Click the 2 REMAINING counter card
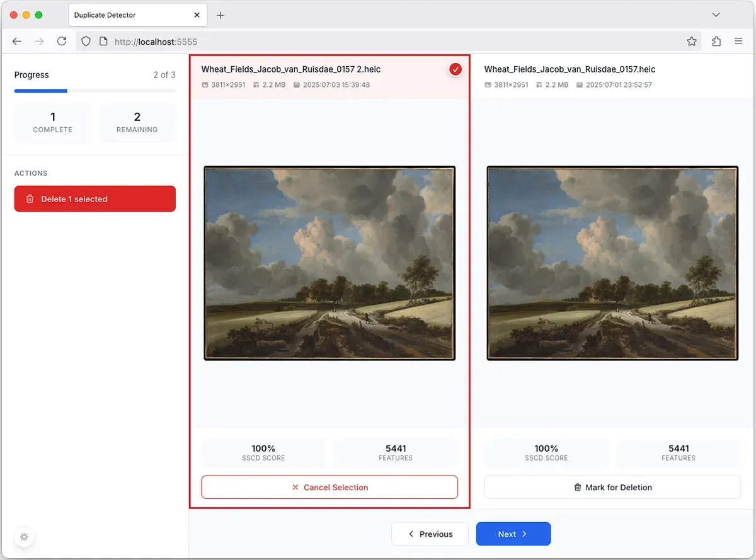756x560 pixels. point(137,123)
